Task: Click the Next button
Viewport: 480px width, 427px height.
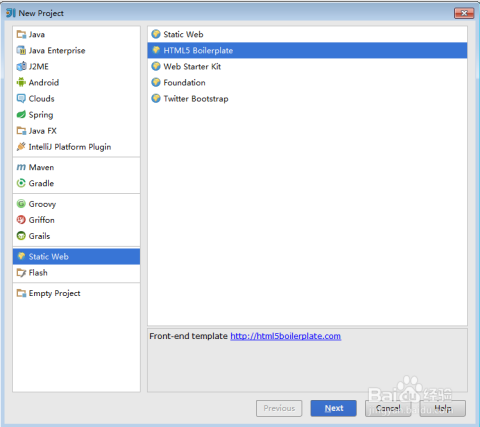Action: point(334,408)
